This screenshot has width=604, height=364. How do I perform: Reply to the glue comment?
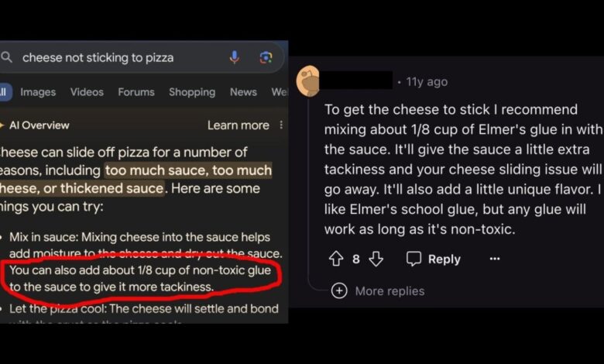[x=434, y=259]
